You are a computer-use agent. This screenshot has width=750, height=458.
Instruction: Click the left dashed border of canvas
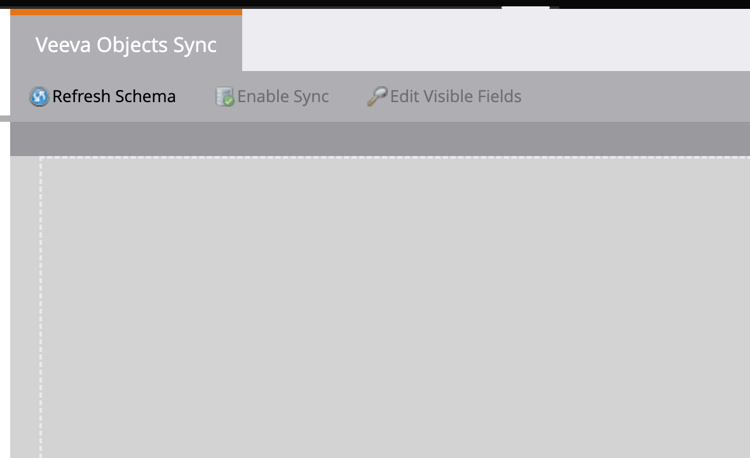(41, 307)
